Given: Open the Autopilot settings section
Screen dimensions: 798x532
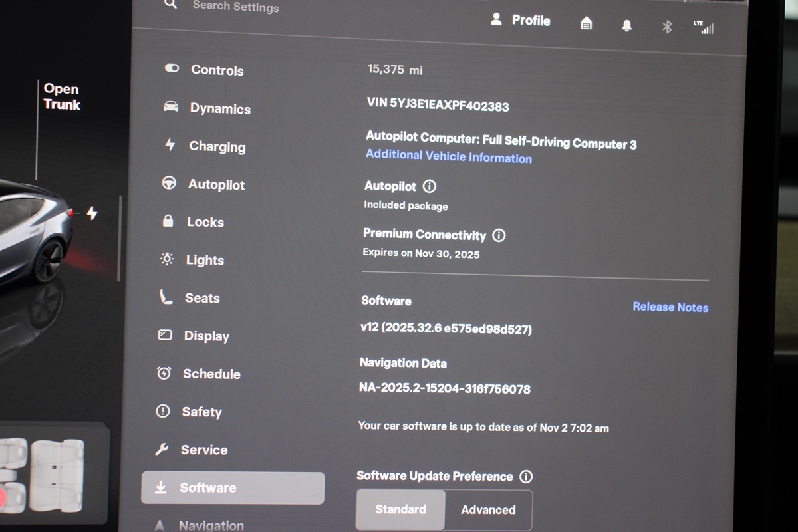Looking at the screenshot, I should [x=215, y=184].
